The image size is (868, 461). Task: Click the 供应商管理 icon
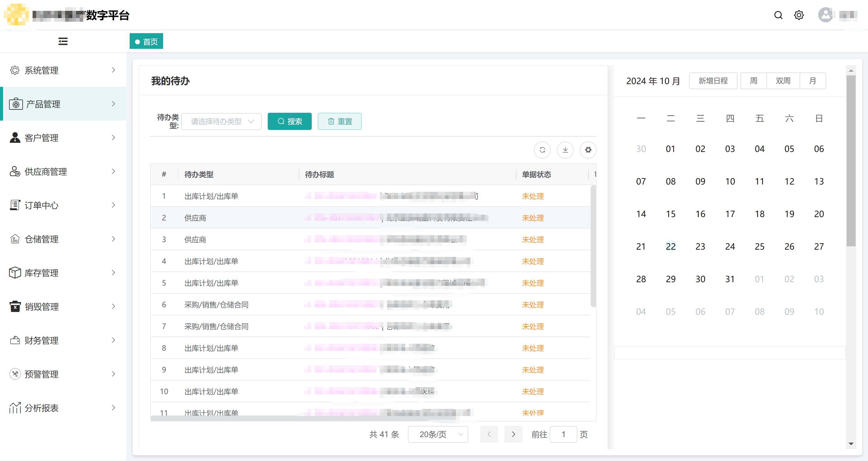point(15,171)
